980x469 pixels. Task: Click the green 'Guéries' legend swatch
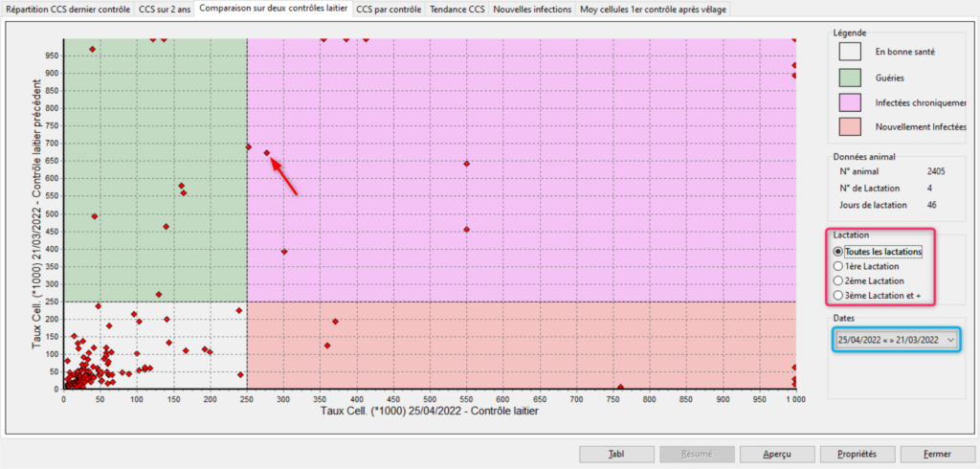[851, 77]
